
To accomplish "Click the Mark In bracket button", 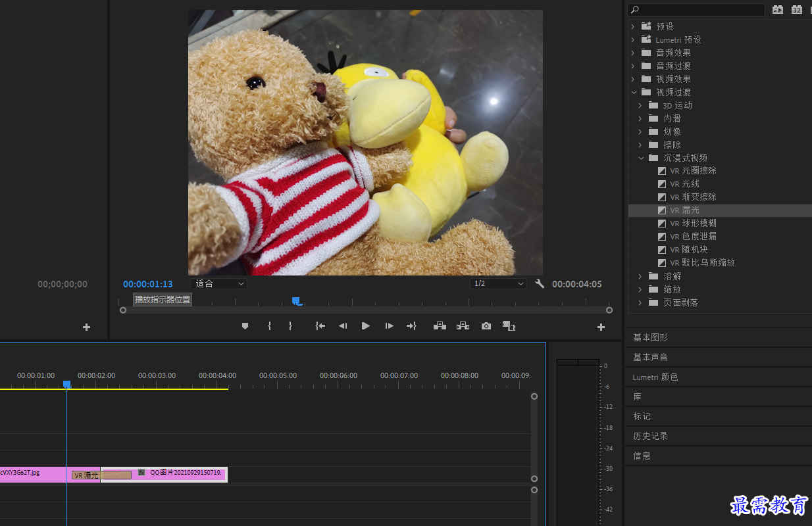I will (269, 325).
